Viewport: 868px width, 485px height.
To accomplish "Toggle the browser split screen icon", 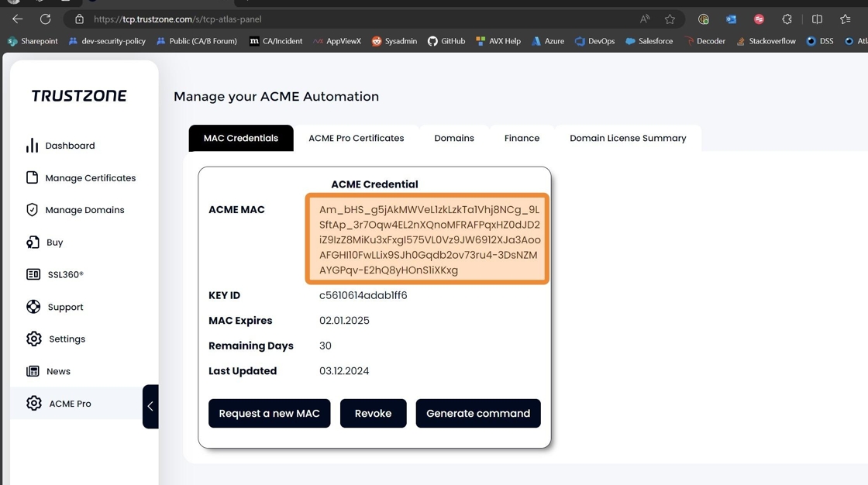I will click(817, 19).
